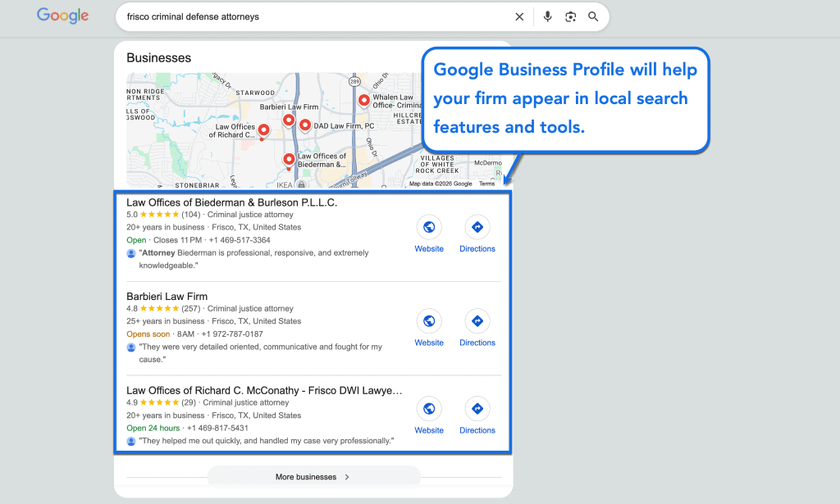This screenshot has height=504, width=840.
Task: Click the Barbieri Law Firm map pin
Action: point(288,119)
